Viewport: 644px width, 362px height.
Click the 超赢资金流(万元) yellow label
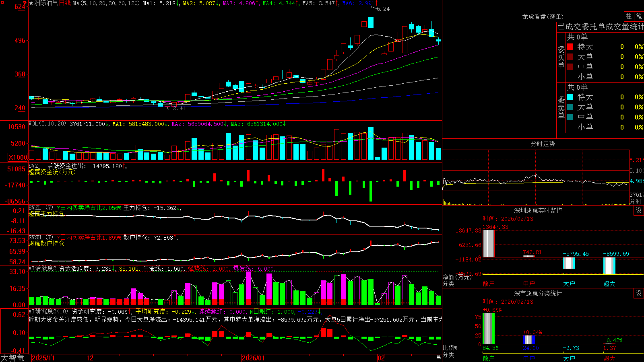[52, 172]
